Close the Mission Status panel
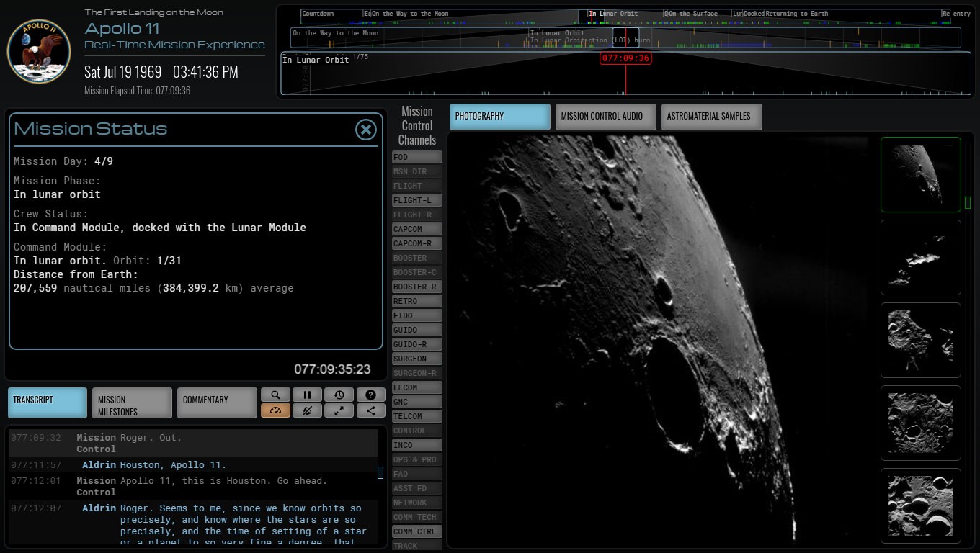This screenshot has height=553, width=980. (x=366, y=130)
